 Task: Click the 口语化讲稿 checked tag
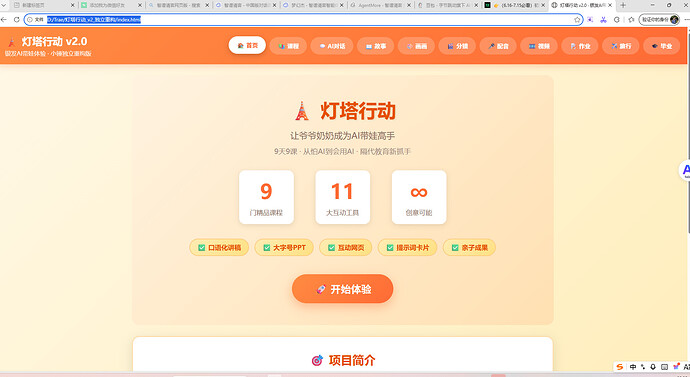coord(219,248)
